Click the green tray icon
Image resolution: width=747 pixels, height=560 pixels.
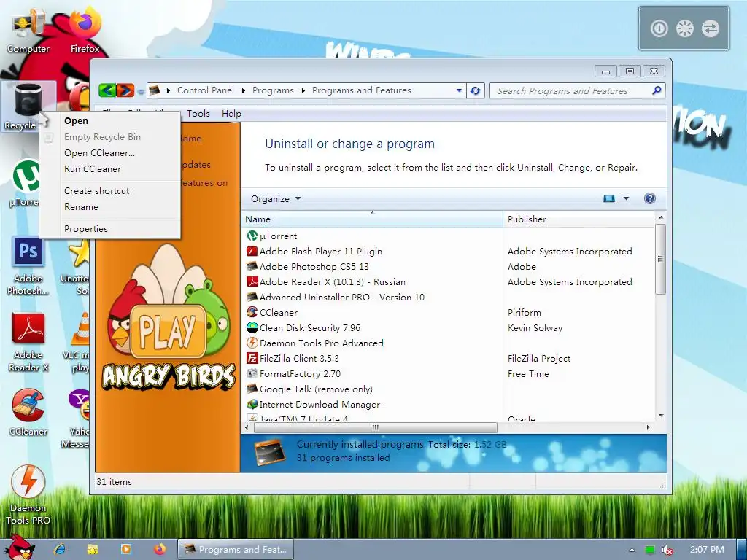coord(649,550)
